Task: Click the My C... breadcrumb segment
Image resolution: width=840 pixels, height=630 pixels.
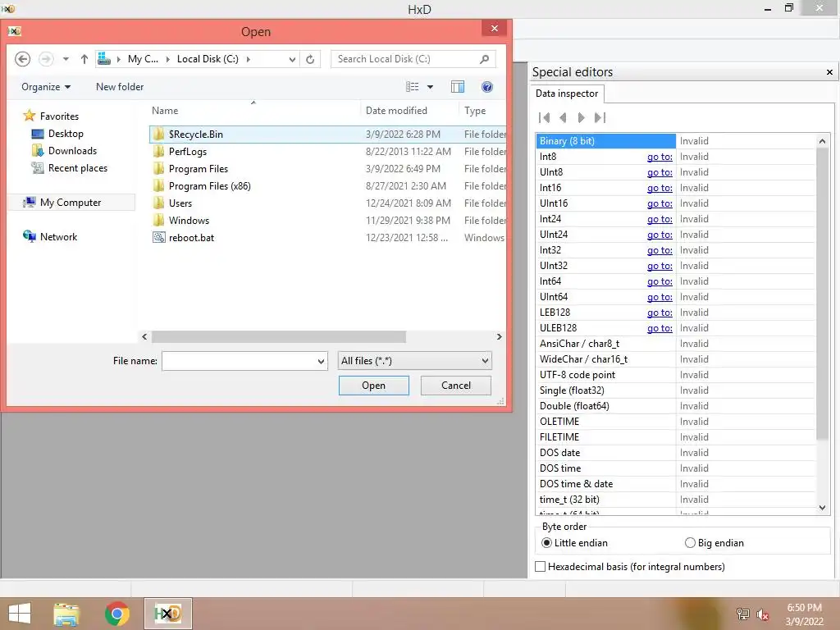Action: pyautogui.click(x=143, y=59)
